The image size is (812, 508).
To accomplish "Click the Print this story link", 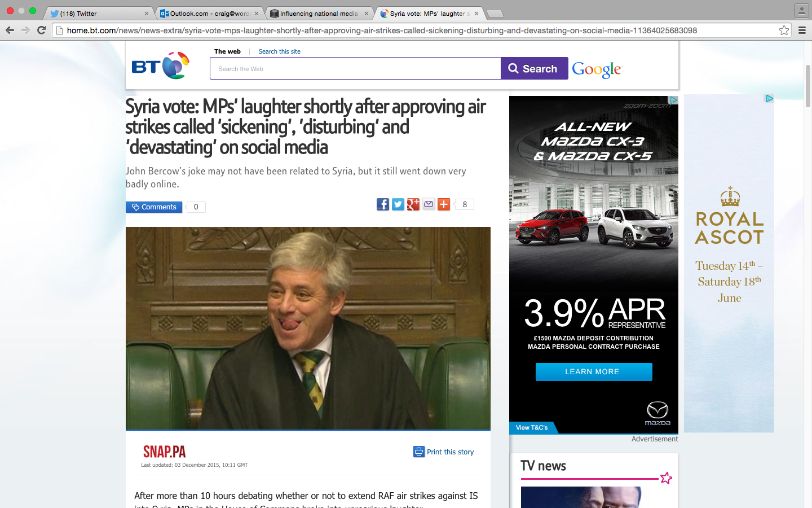I will point(450,452).
